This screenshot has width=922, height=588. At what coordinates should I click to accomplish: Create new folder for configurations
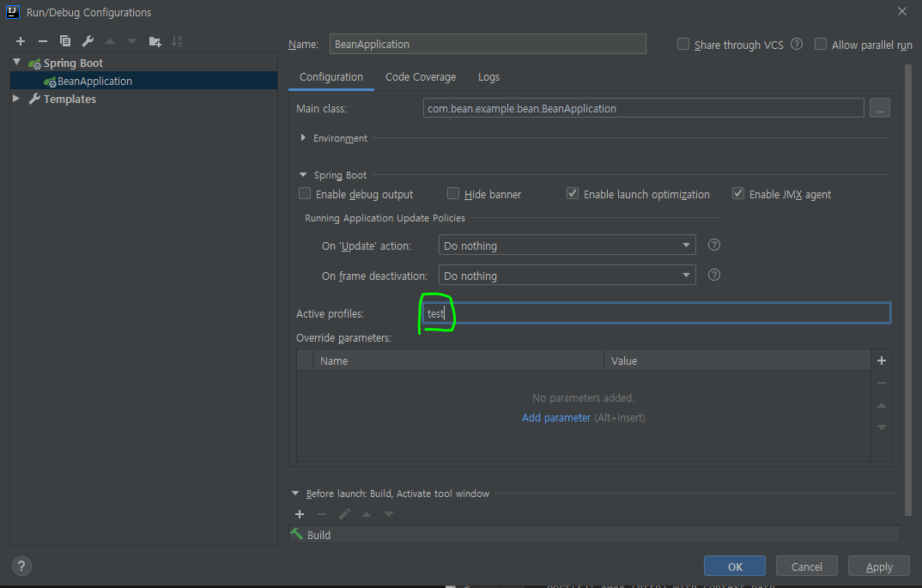coord(155,41)
